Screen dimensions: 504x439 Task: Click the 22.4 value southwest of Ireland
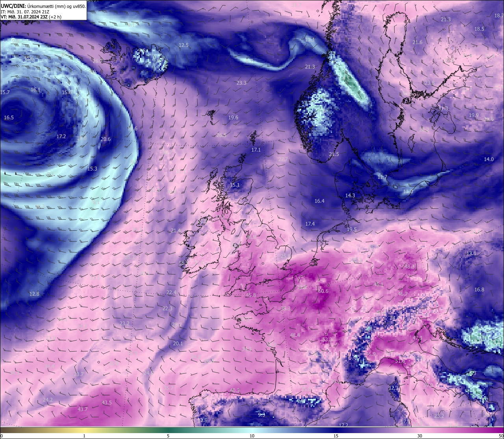[x=171, y=292]
